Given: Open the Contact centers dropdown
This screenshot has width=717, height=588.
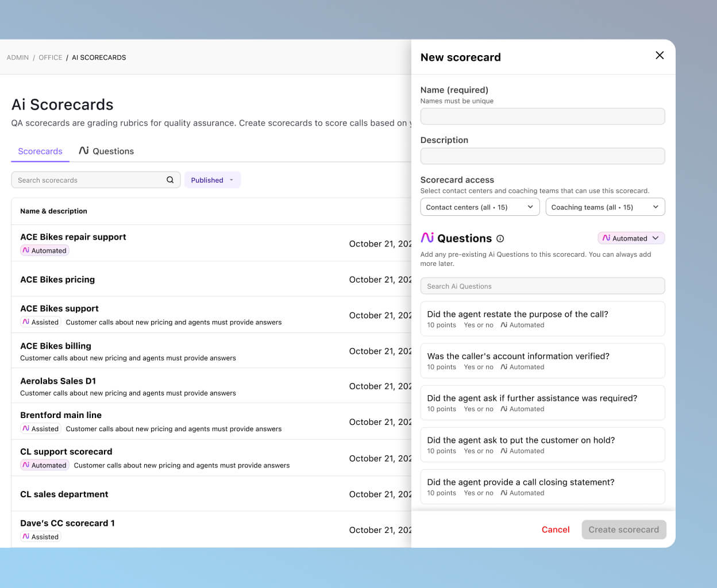Looking at the screenshot, I should pos(480,207).
